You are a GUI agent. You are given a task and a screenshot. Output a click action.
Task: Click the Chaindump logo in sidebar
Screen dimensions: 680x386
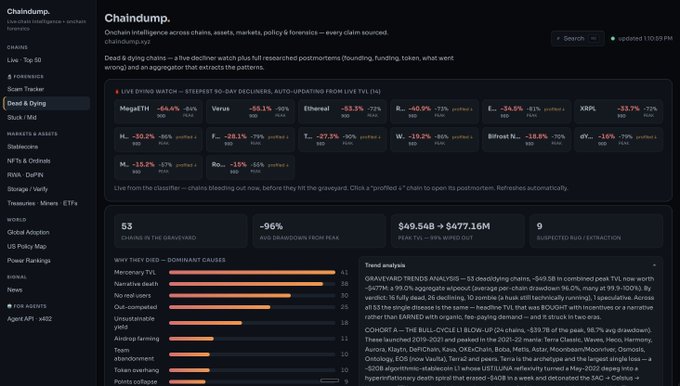[28, 12]
